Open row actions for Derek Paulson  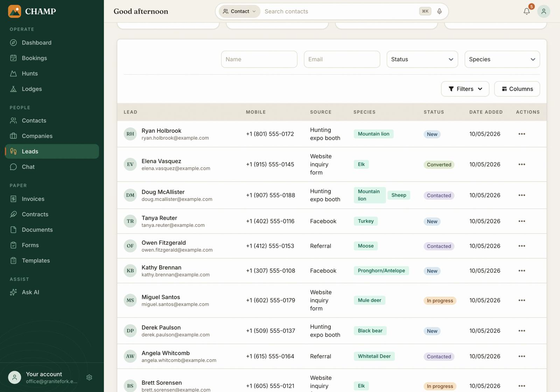[521, 330]
